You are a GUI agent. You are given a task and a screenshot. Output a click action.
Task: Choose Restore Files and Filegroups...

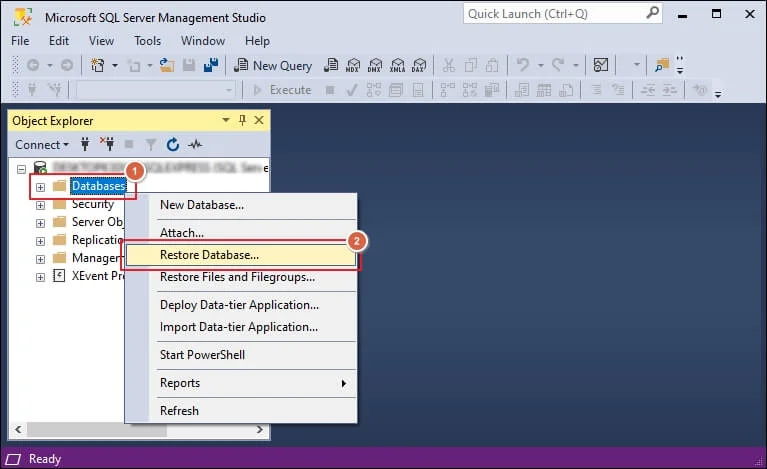(242, 277)
